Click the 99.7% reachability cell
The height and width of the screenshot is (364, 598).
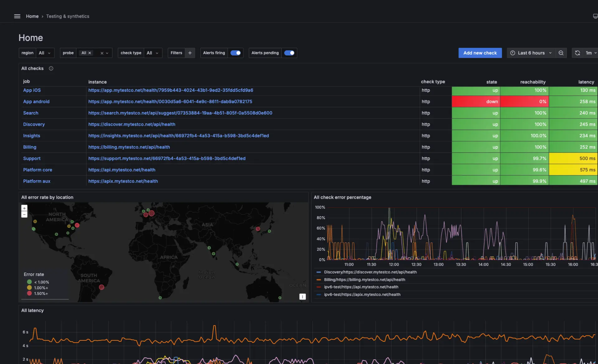pos(524,159)
